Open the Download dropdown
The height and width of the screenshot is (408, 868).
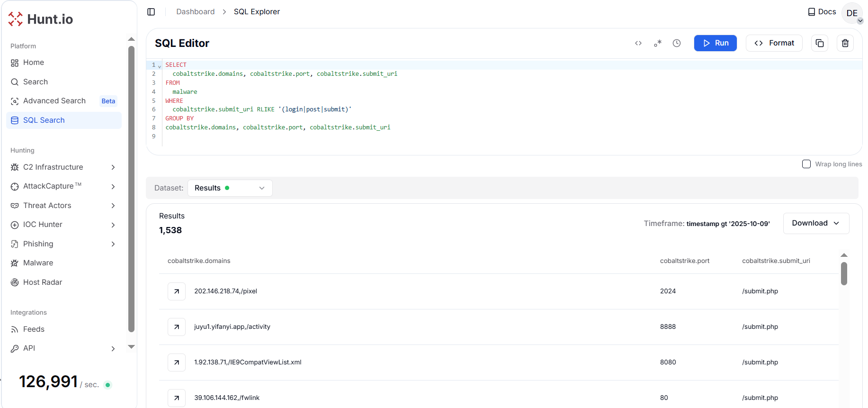click(x=816, y=223)
